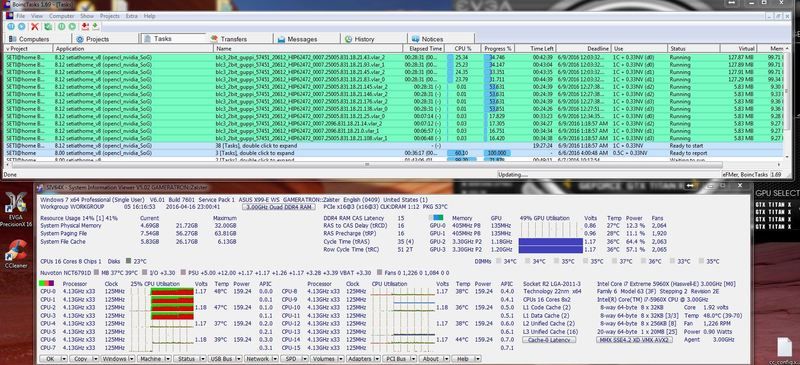Screen dimensions: 800x365
Task: Select the cc_config file on the desktop
Action: [784, 350]
